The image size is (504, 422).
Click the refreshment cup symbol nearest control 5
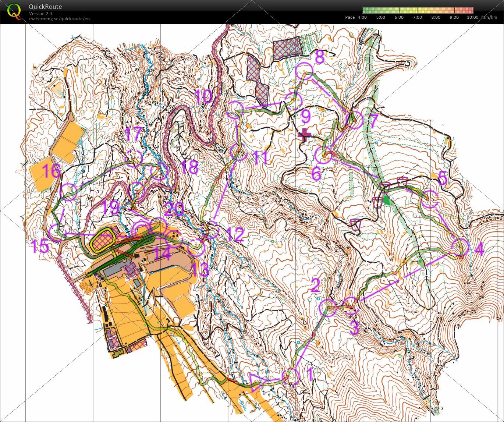click(x=403, y=181)
